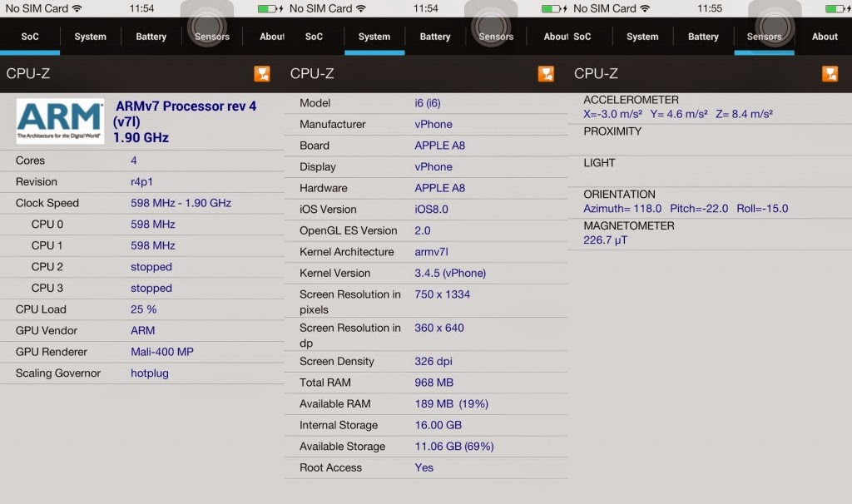
Task: Tap 'stopped' value in CPU 2 row
Action: coord(151,267)
